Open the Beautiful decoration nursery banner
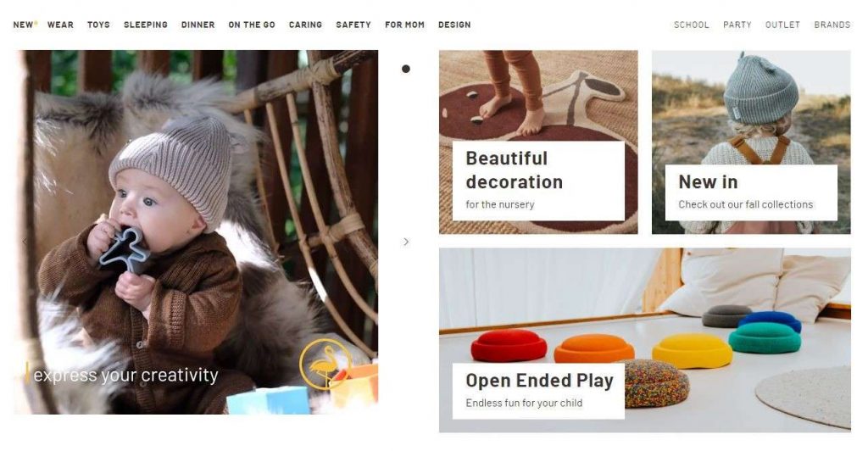Image resolution: width=868 pixels, height=451 pixels. [538, 142]
